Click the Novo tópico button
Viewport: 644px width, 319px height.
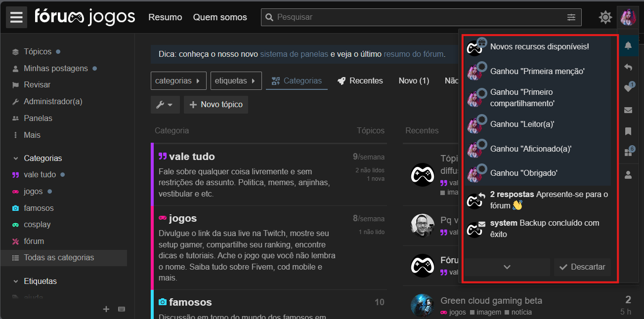click(216, 105)
